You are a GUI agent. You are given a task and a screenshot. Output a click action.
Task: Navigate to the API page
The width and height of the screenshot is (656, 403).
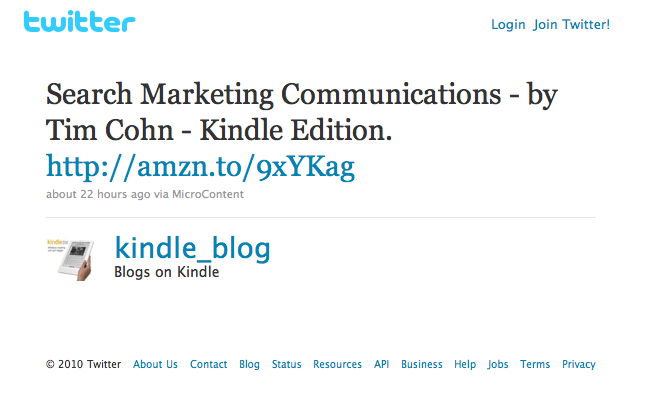click(x=381, y=365)
